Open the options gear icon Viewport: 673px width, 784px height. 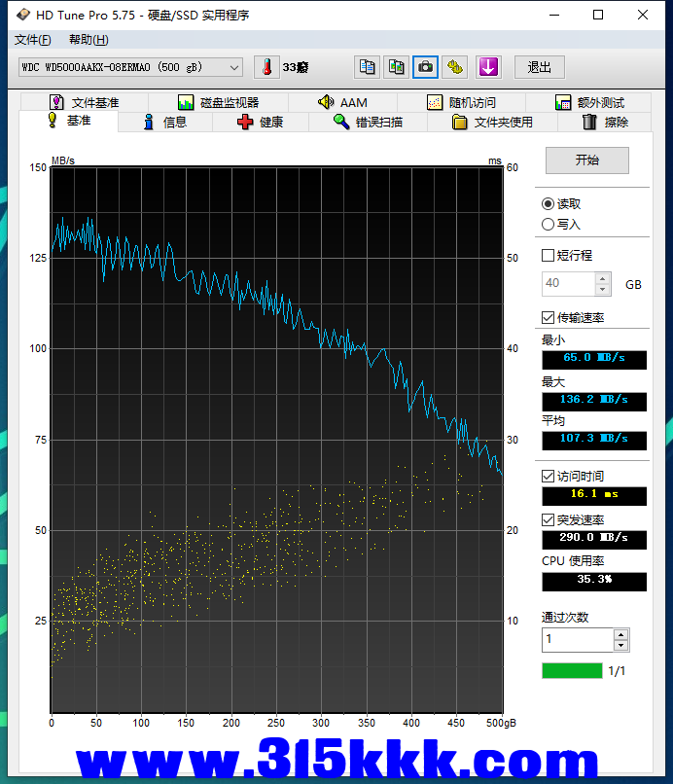454,67
